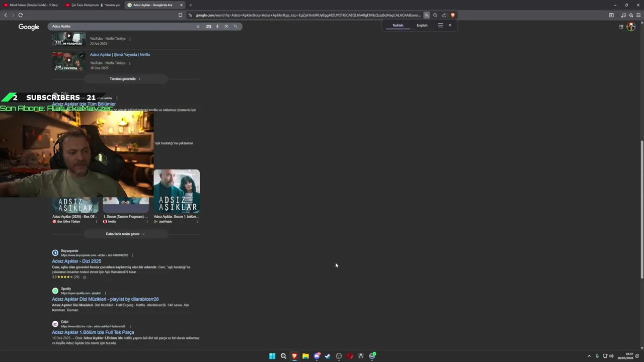Open Windows taskbar search
This screenshot has height=362, width=644.
click(283, 356)
